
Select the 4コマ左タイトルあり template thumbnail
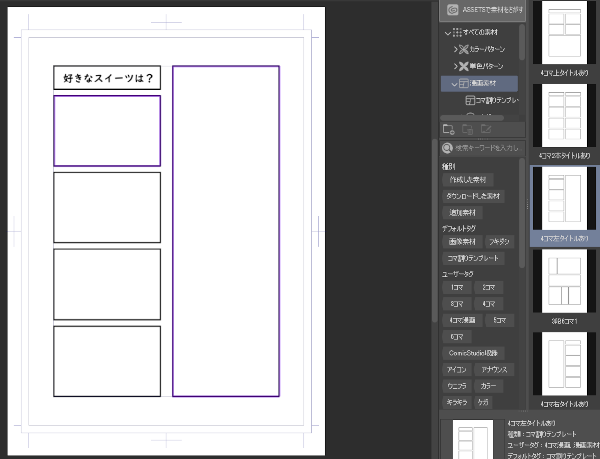tap(564, 198)
